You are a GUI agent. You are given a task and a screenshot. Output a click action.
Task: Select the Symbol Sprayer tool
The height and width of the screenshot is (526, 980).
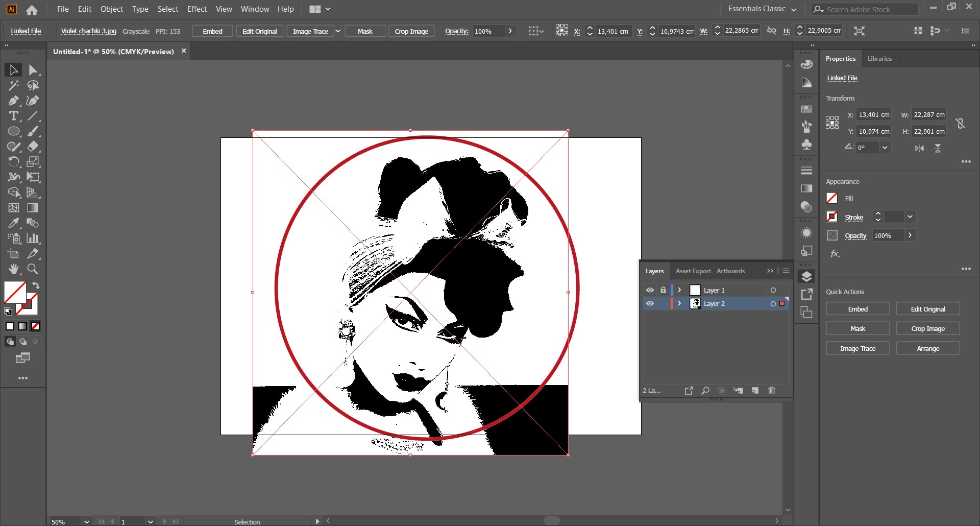(13, 238)
